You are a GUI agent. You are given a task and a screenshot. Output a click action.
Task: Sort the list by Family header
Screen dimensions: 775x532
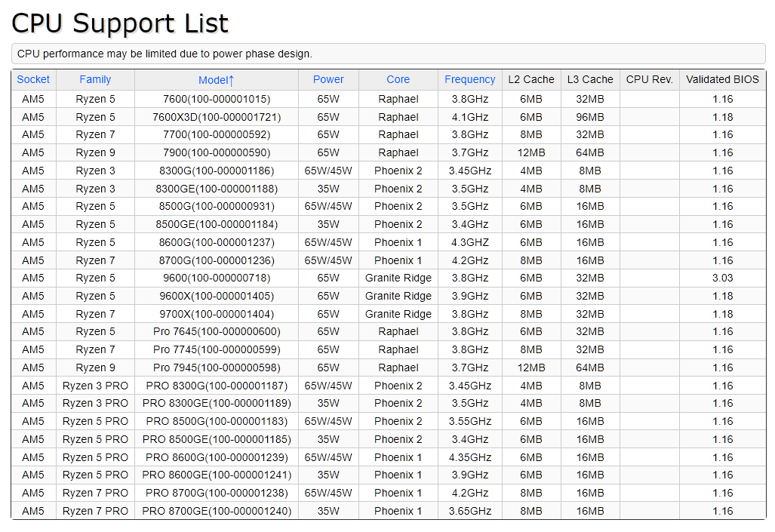95,79
